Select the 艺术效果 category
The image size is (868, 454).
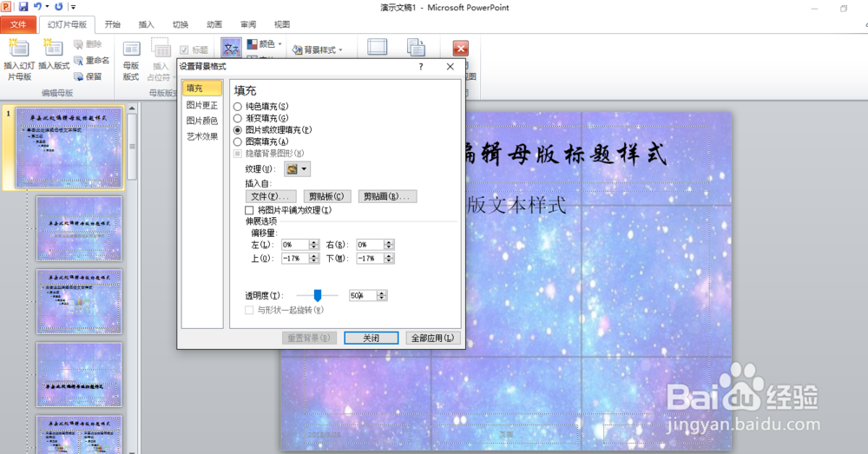[202, 136]
